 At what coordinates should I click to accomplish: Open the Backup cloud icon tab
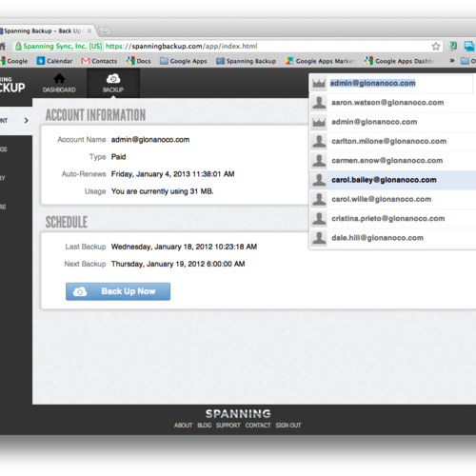pyautogui.click(x=113, y=83)
